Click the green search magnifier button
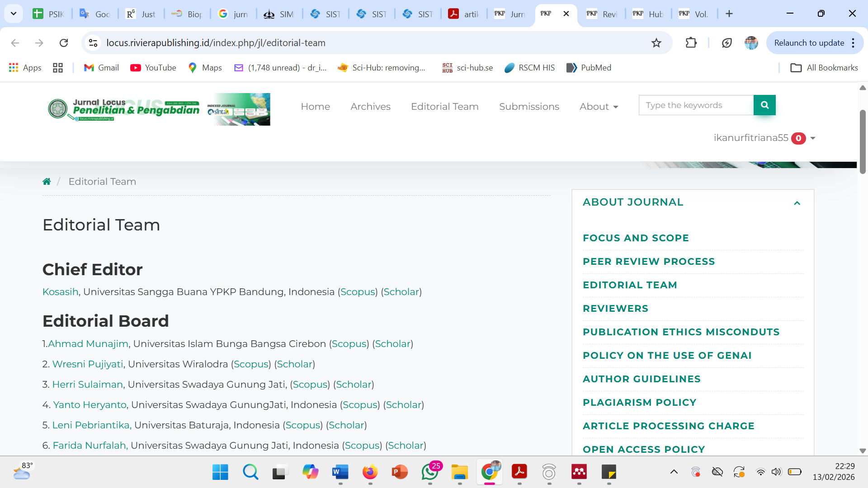 coord(764,105)
